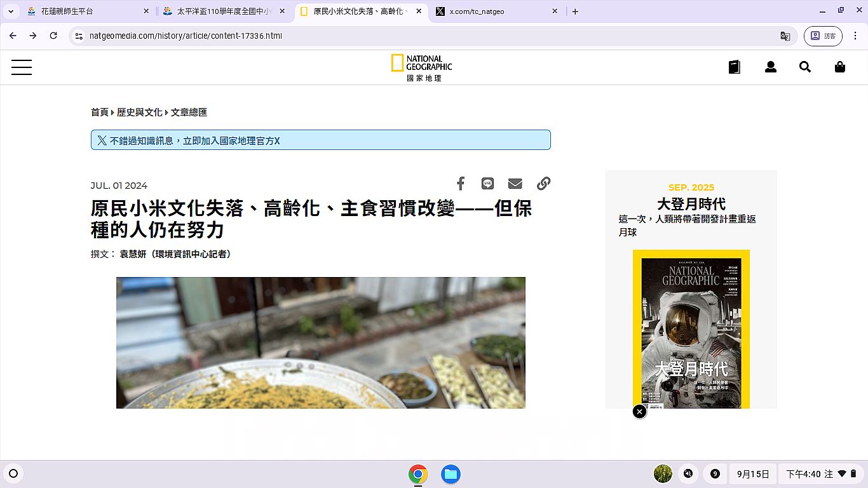Share article on Facebook
This screenshot has width=868, height=488.
click(461, 184)
